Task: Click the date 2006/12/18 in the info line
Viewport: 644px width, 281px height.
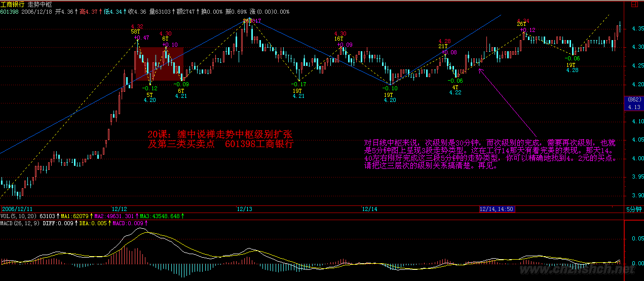Action: 37,12
